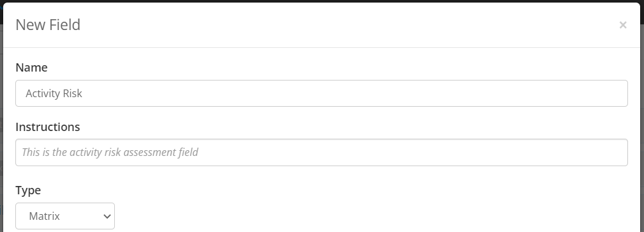Place cursor after 'Activity Risk' text
This screenshot has width=644, height=232.
point(83,93)
